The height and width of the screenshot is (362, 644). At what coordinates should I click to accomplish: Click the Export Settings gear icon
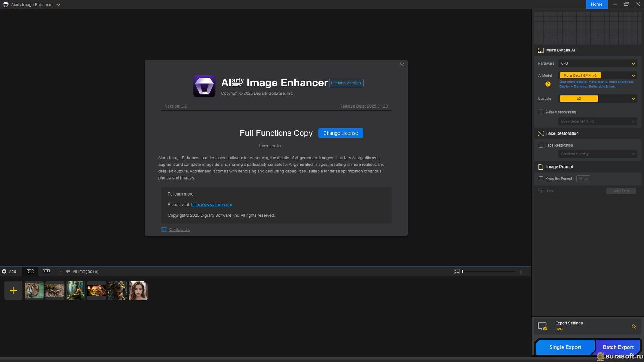pyautogui.click(x=542, y=326)
